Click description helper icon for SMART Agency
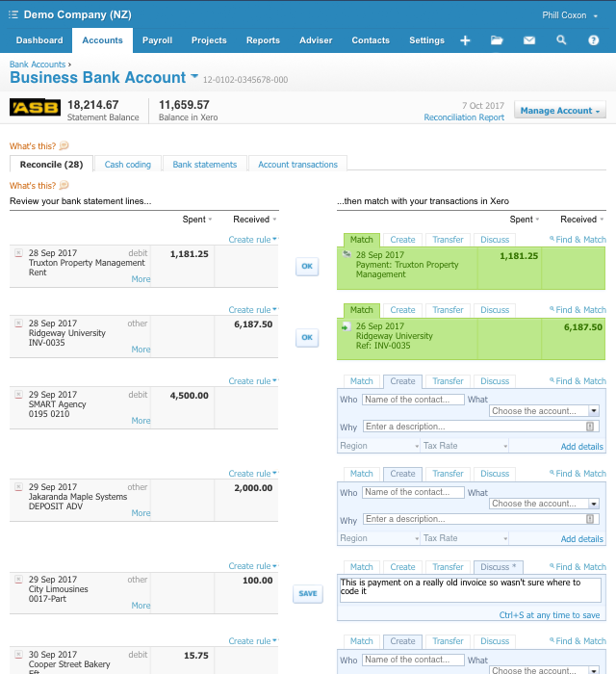The image size is (616, 674). point(590,427)
